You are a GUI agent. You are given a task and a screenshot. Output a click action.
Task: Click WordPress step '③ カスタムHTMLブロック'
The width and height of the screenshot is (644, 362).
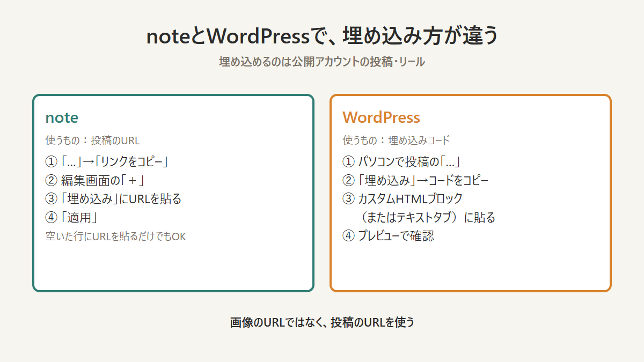[402, 199]
